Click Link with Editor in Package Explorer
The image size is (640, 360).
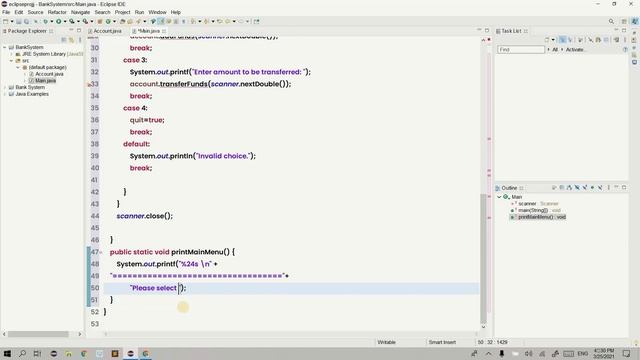71,40
